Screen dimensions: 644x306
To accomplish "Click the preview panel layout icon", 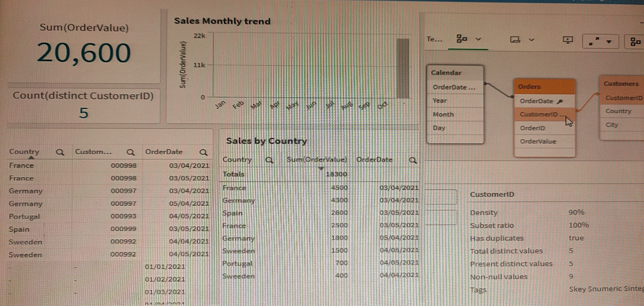I will (515, 39).
